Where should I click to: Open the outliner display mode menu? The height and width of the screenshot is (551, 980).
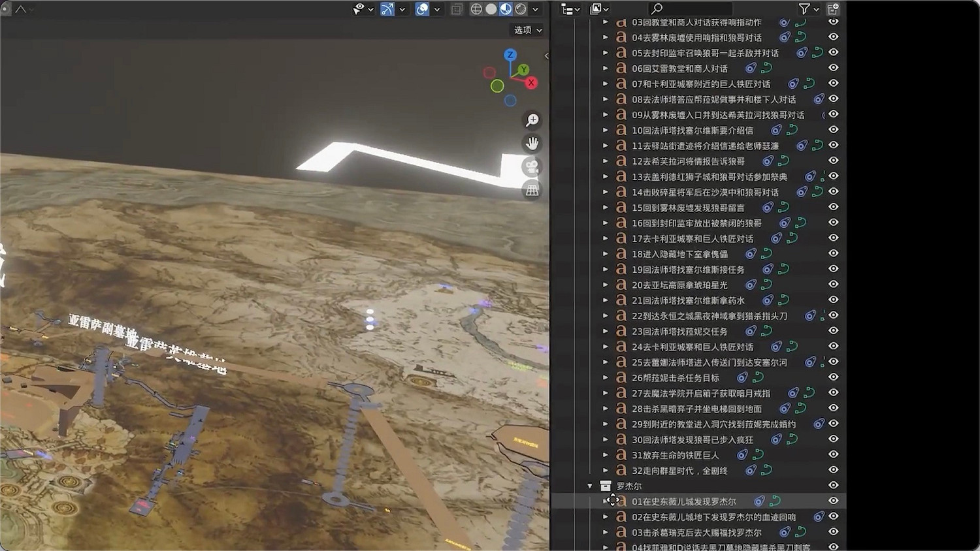coord(570,9)
